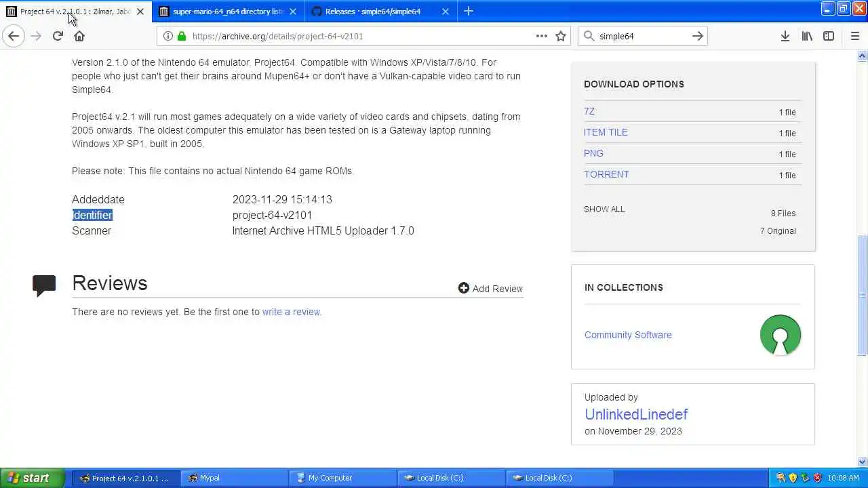Image resolution: width=868 pixels, height=488 pixels.
Task: Open the downloads panel
Action: 785,36
